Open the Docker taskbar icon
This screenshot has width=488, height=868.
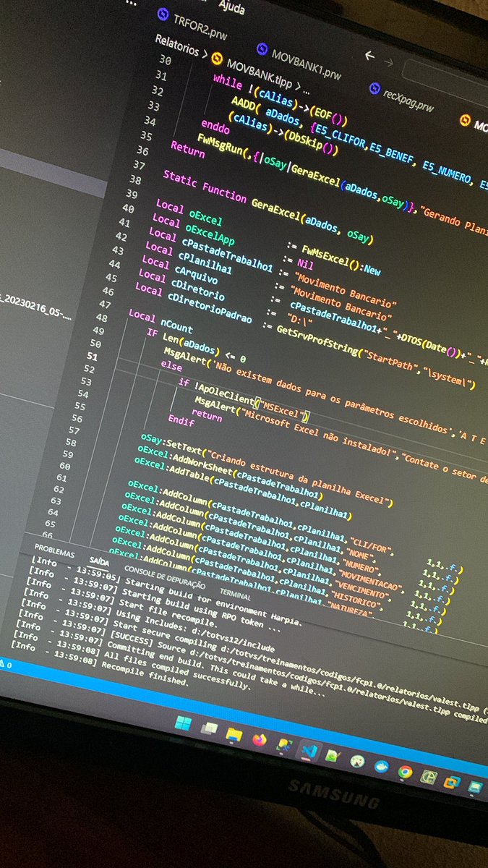(x=381, y=767)
